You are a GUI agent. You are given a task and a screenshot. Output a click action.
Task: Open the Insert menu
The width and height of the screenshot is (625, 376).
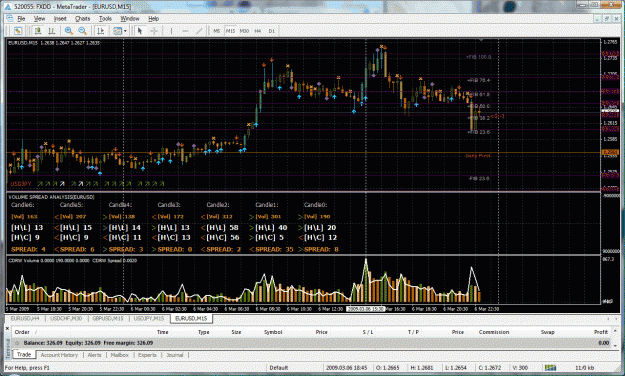pyautogui.click(x=60, y=18)
